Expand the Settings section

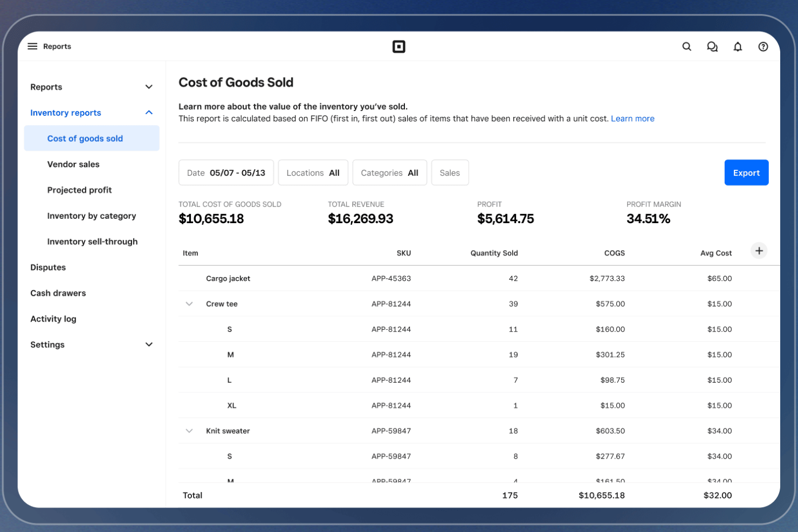149,344
